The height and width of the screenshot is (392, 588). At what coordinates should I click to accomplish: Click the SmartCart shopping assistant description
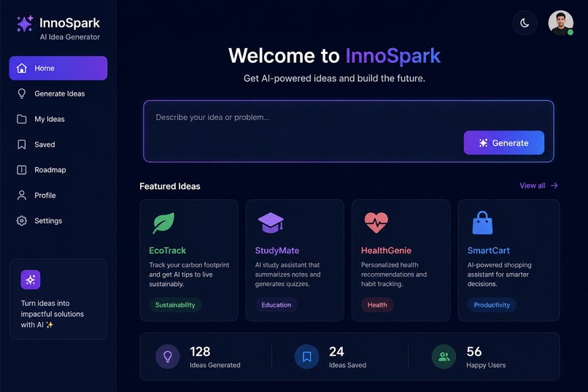500,274
